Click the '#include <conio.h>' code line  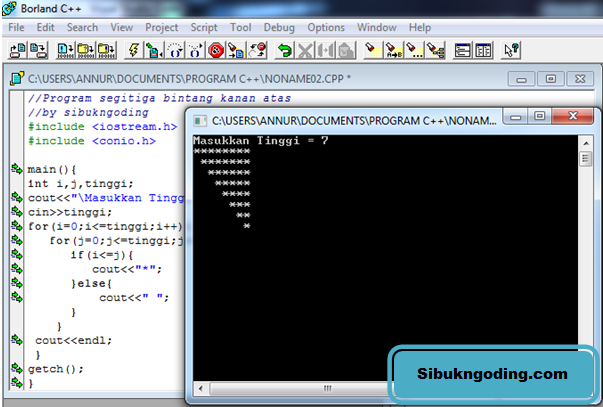[x=92, y=141]
